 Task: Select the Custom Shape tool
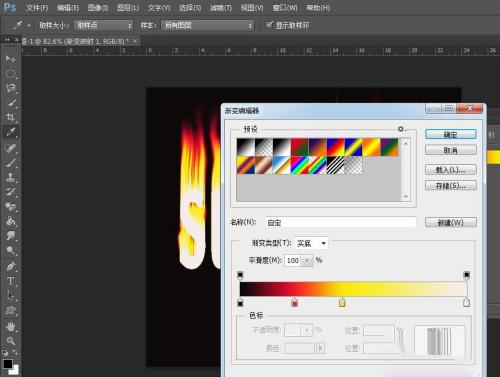pyautogui.click(x=10, y=310)
